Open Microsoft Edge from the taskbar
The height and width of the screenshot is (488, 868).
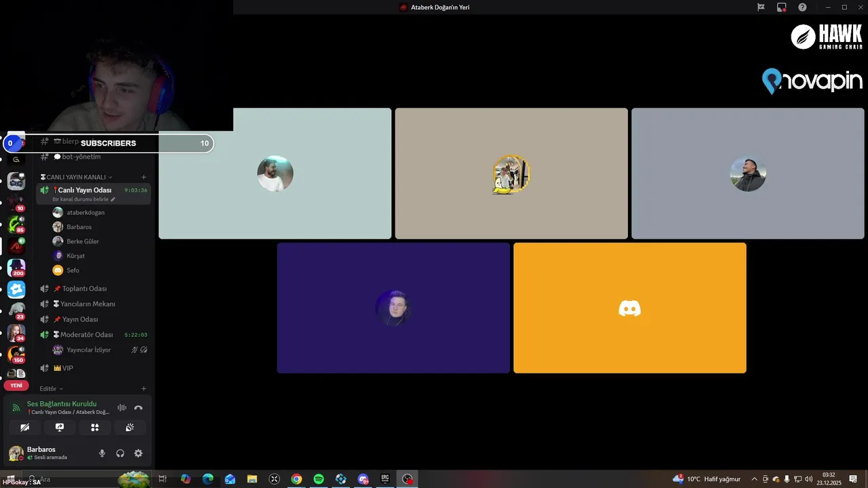208,479
